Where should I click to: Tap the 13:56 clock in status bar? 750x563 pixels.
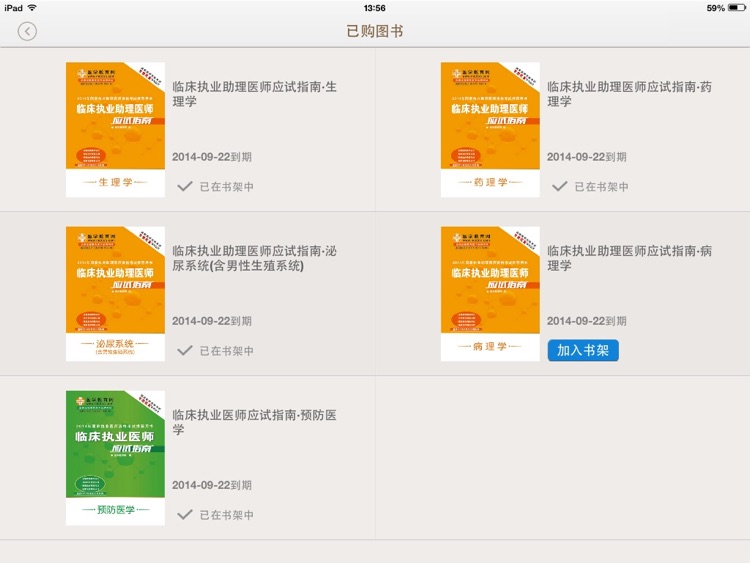[375, 8]
